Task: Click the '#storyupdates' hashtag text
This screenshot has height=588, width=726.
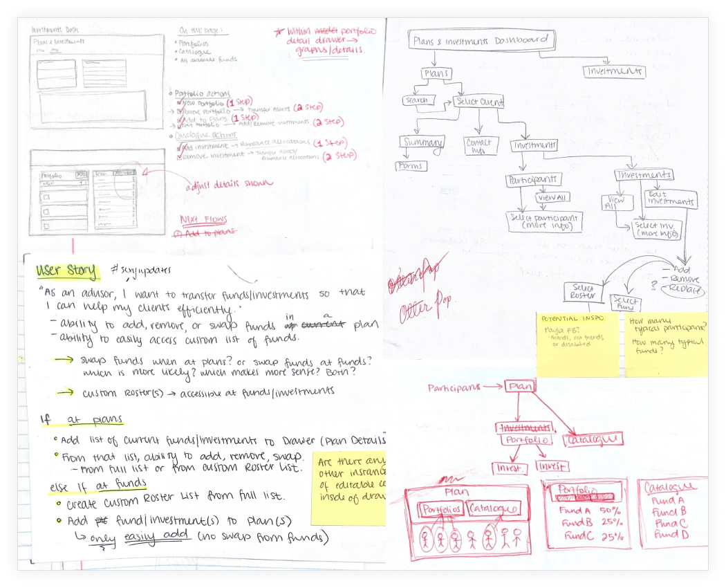Action: coord(141,270)
